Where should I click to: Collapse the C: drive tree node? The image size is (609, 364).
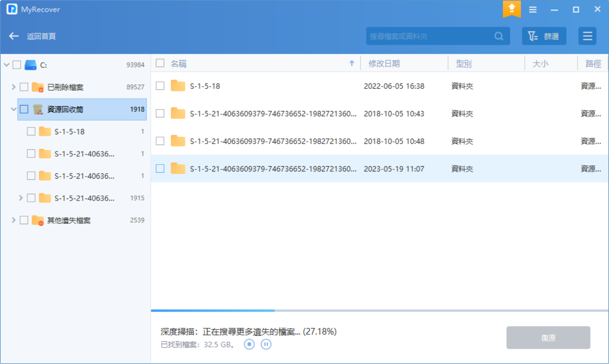(x=6, y=65)
